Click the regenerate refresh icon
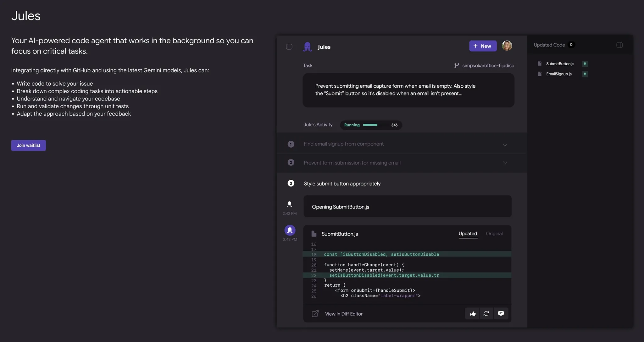The height and width of the screenshot is (342, 644). [486, 313]
